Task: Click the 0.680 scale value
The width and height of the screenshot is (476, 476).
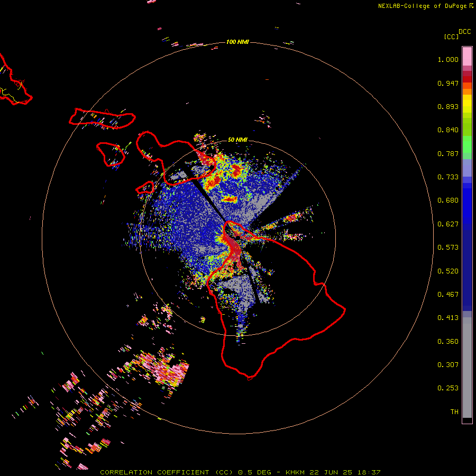Action: pyautogui.click(x=448, y=200)
